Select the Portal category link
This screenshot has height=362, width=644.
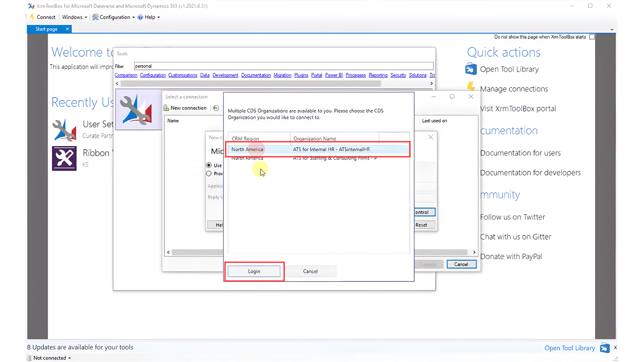point(317,75)
